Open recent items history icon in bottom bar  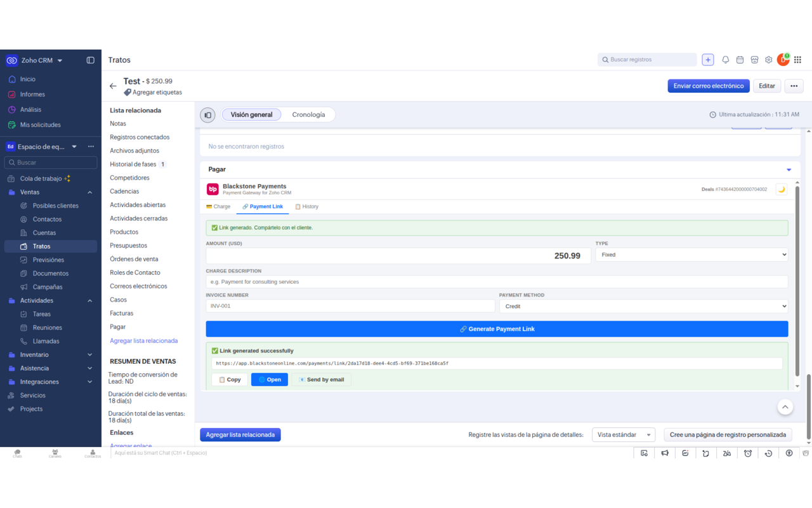coord(768,453)
